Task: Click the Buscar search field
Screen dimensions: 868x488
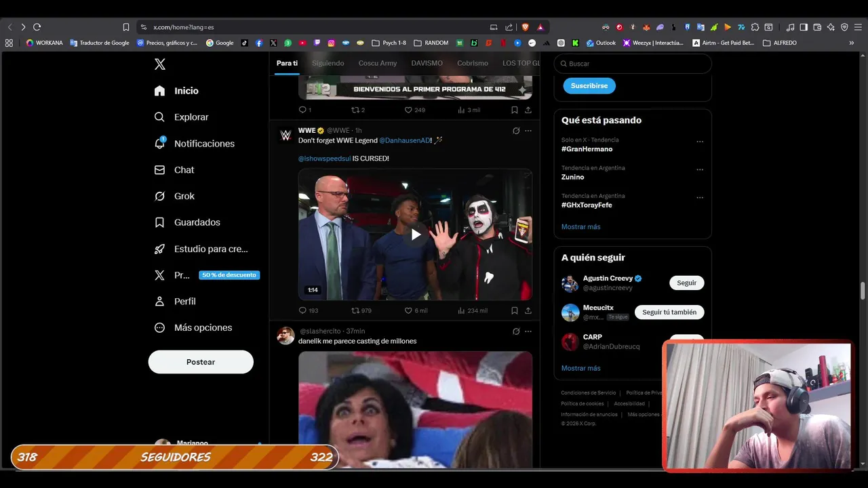Action: 633,64
